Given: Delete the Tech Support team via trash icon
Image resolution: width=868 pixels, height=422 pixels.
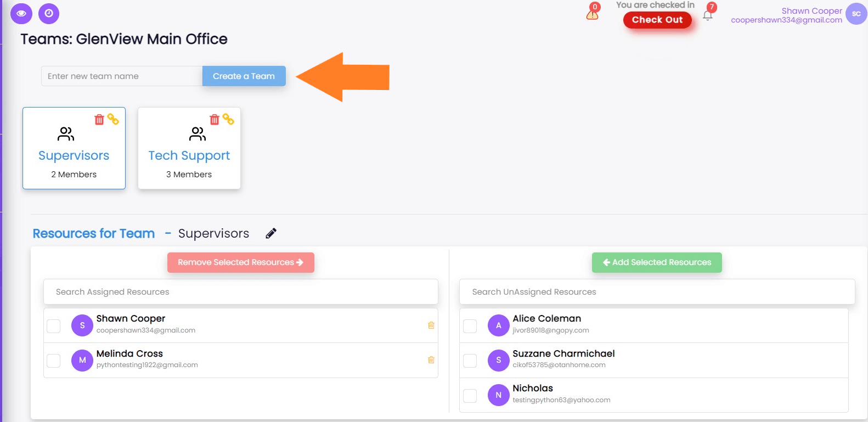Looking at the screenshot, I should click(215, 120).
